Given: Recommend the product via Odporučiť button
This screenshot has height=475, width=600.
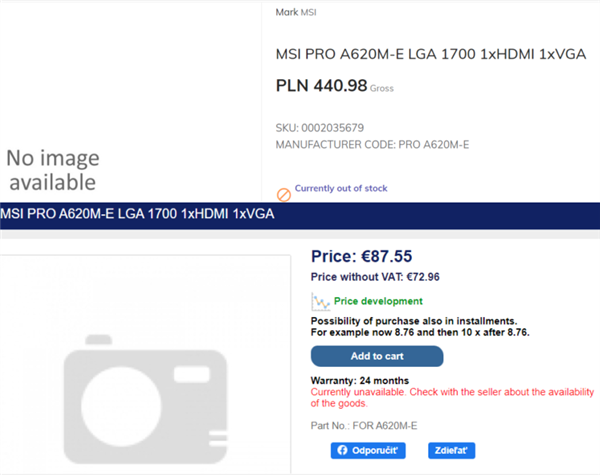Looking at the screenshot, I should (x=368, y=451).
